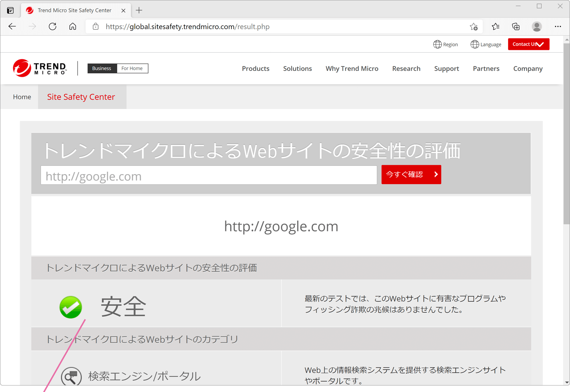Reload the page with the refresh icon
Image resolution: width=570 pixels, height=392 pixels.
(x=53, y=27)
